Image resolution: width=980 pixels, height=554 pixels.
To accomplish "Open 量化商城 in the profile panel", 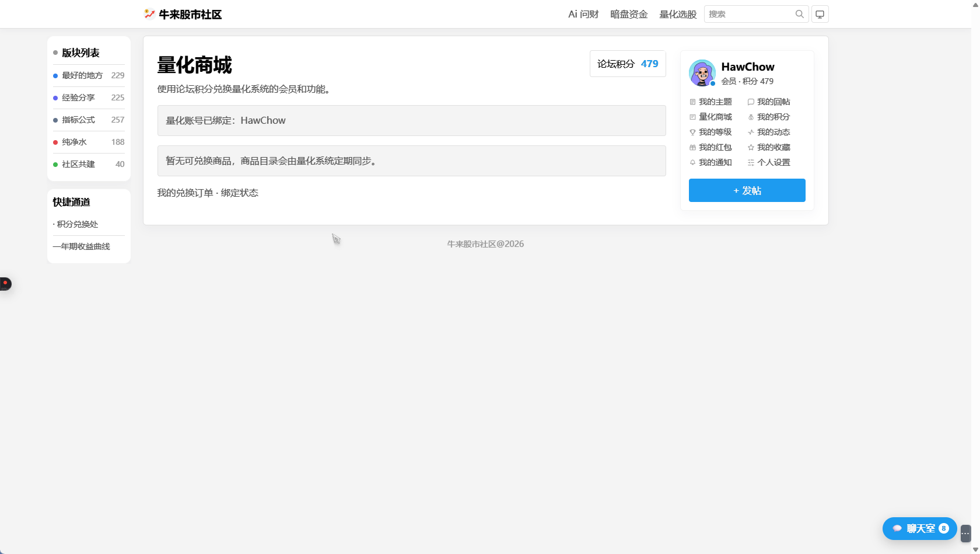I will click(710, 117).
